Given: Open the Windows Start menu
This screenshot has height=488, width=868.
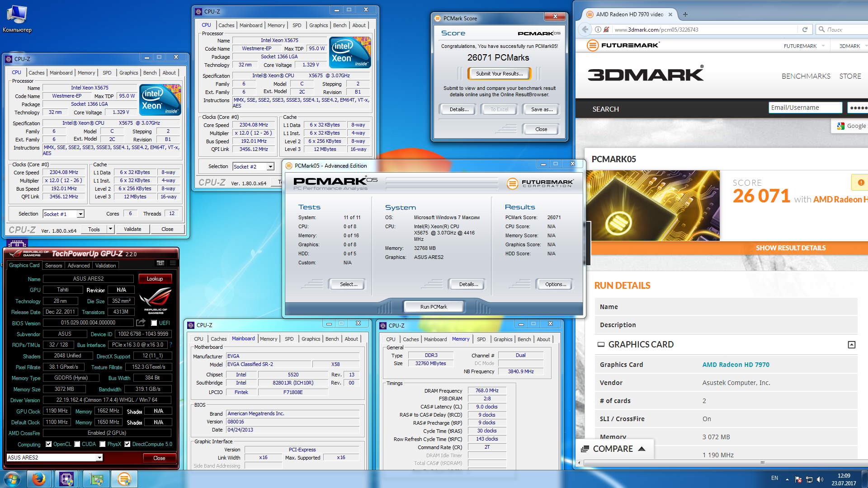Looking at the screenshot, I should [12, 479].
